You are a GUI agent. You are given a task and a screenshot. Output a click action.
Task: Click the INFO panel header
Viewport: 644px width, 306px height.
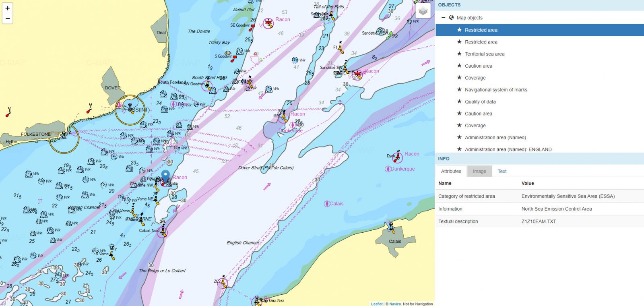(539, 159)
